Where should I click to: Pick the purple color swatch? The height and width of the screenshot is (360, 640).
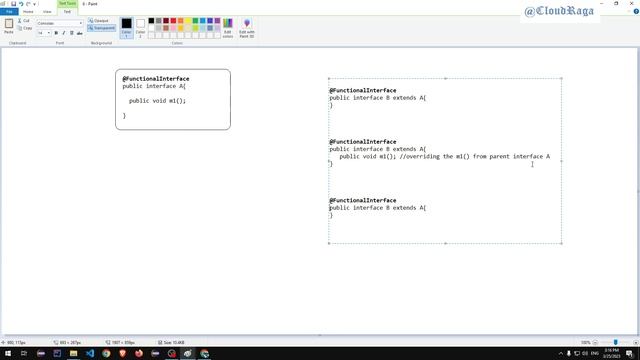218,20
